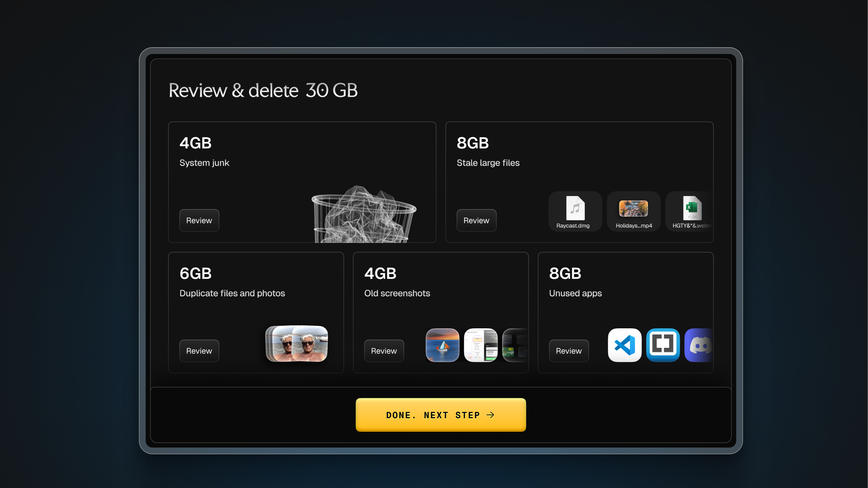Review the Stale large files category
Screen dimensions: 868x488
476,220
